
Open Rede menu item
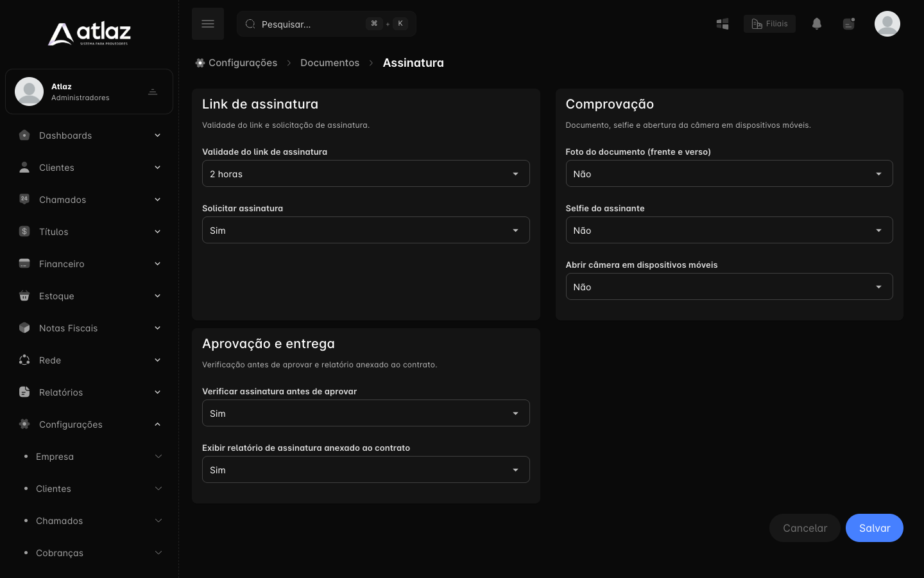89,360
